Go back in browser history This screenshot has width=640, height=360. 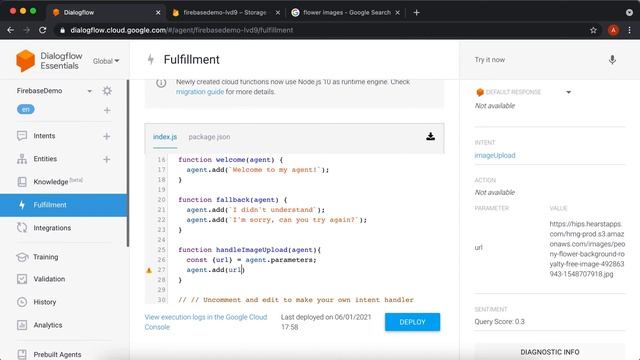click(11, 30)
